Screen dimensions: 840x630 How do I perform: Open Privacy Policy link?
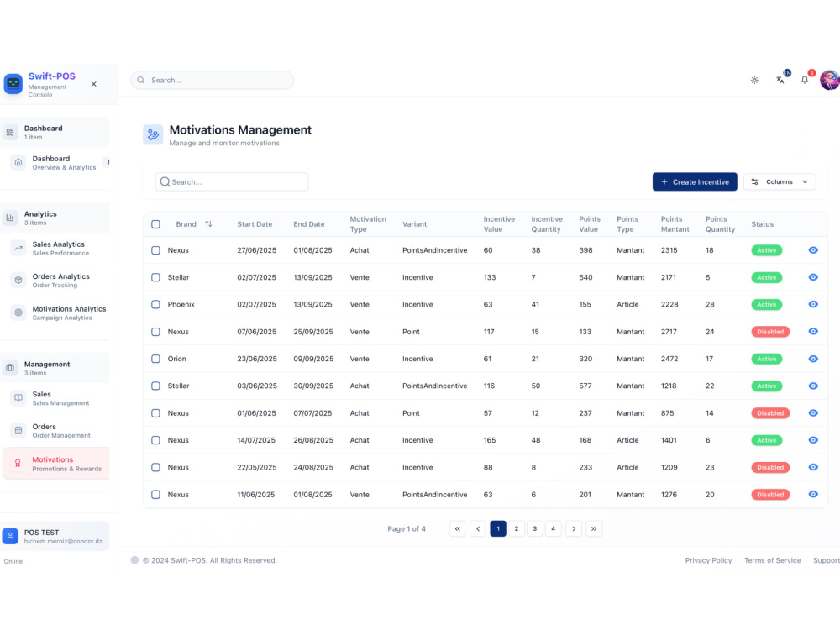pos(708,560)
